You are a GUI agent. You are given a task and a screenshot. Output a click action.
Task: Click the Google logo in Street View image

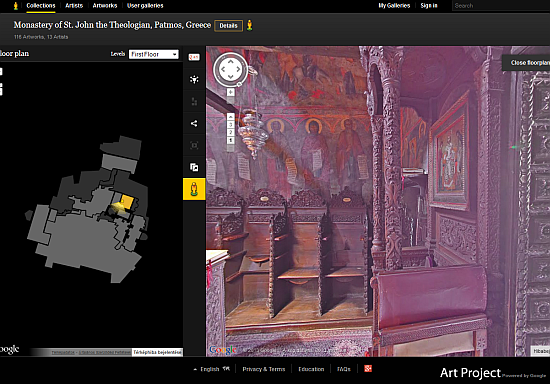point(223,350)
